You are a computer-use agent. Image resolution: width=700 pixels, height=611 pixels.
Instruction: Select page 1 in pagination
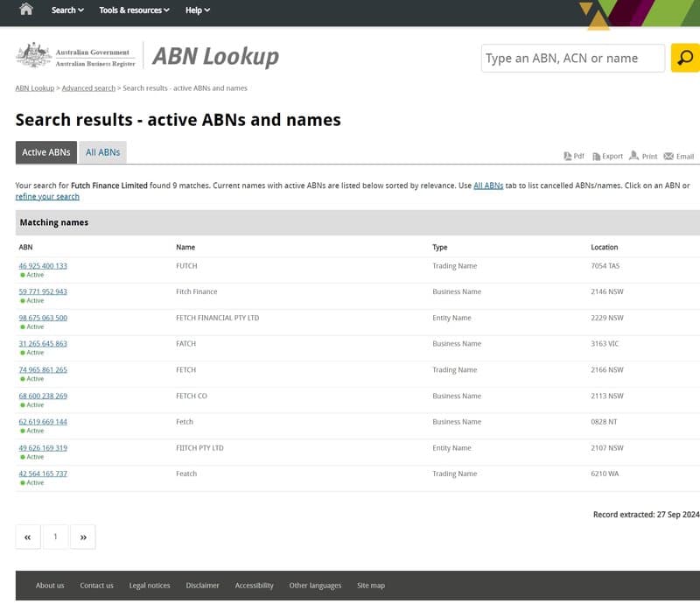(x=55, y=537)
